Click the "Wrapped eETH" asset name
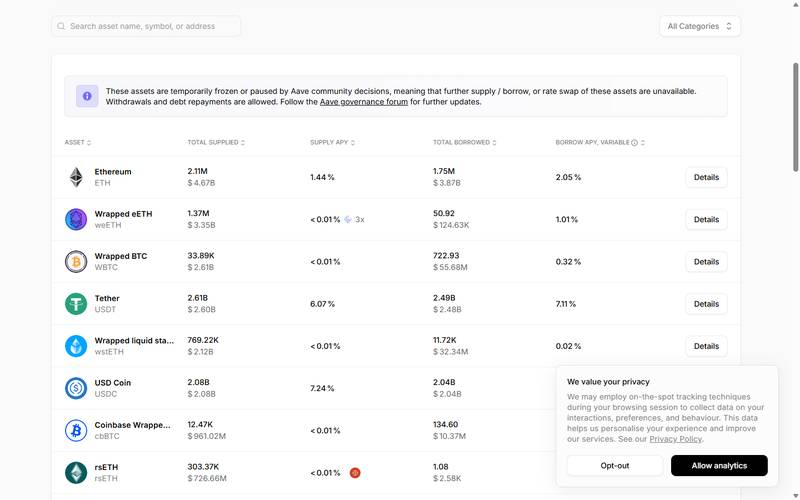Viewport: 800px width, 500px height. point(123,214)
